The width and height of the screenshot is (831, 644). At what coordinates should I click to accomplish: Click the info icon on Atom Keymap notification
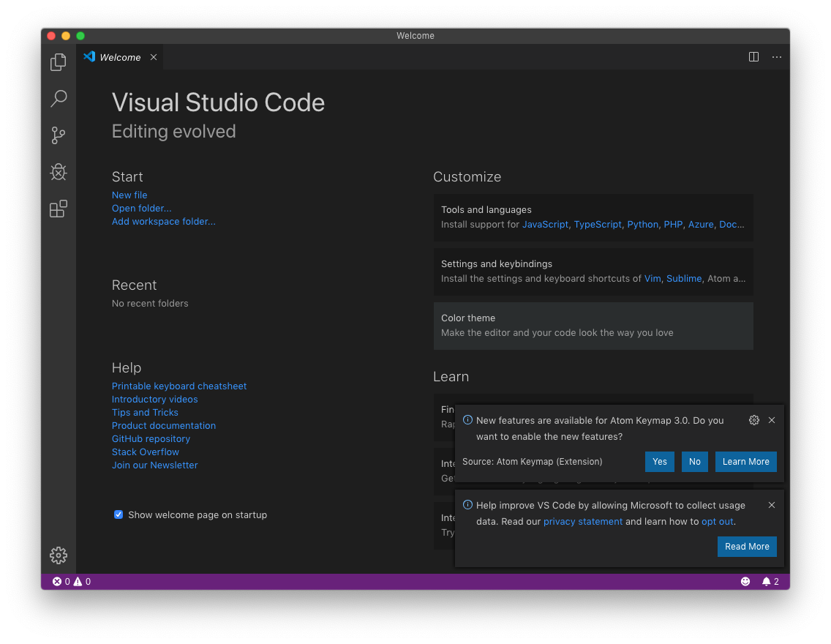tap(467, 420)
